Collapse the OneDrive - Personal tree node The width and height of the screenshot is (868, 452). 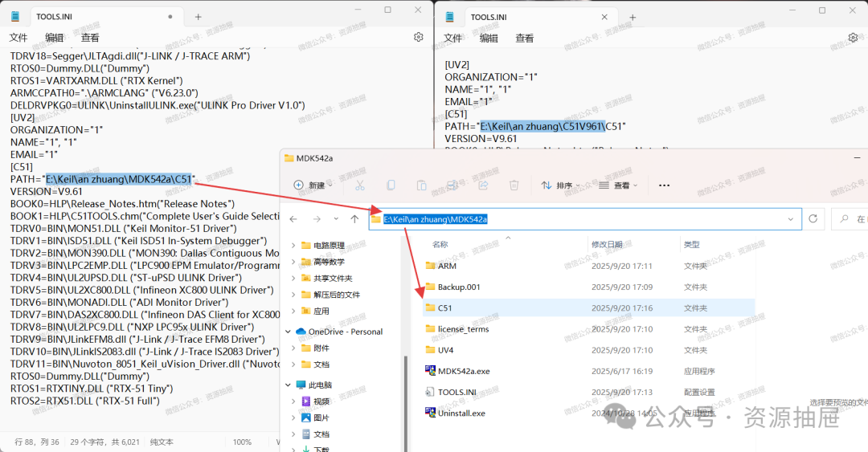click(x=288, y=332)
